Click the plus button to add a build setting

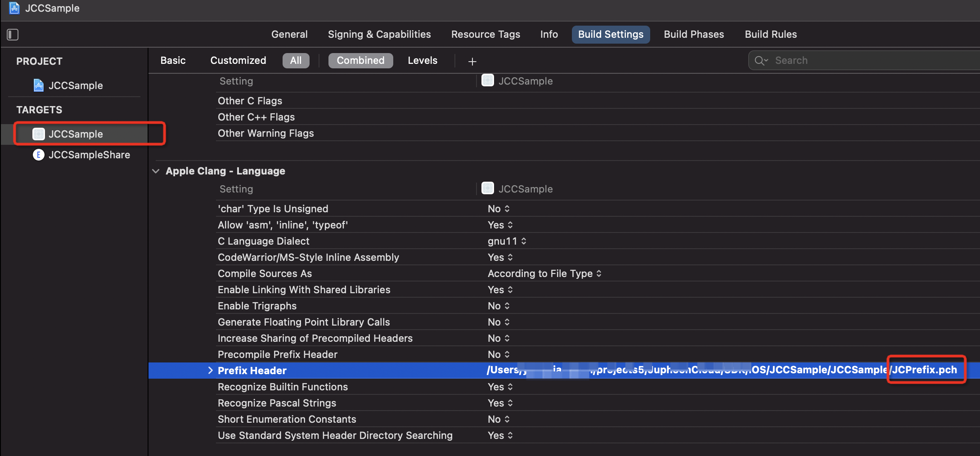tap(472, 61)
